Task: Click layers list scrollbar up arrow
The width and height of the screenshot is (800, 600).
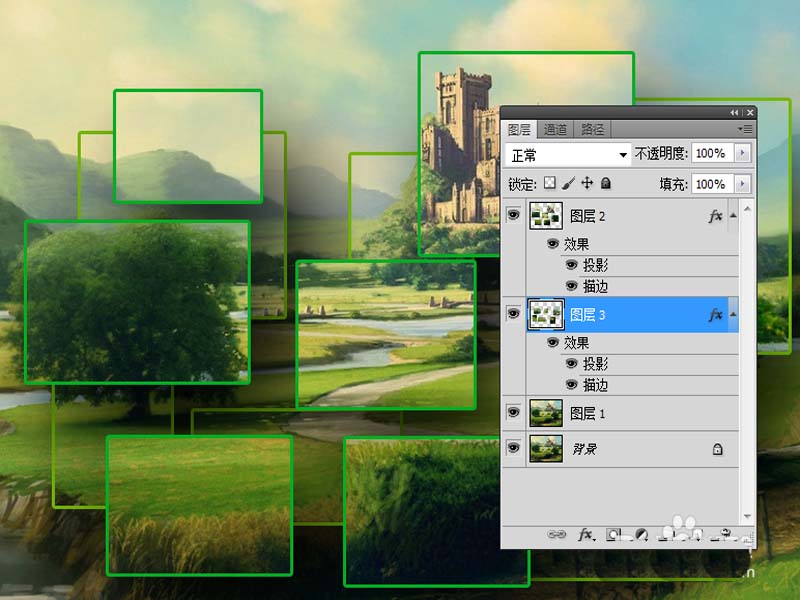Action: [x=747, y=208]
